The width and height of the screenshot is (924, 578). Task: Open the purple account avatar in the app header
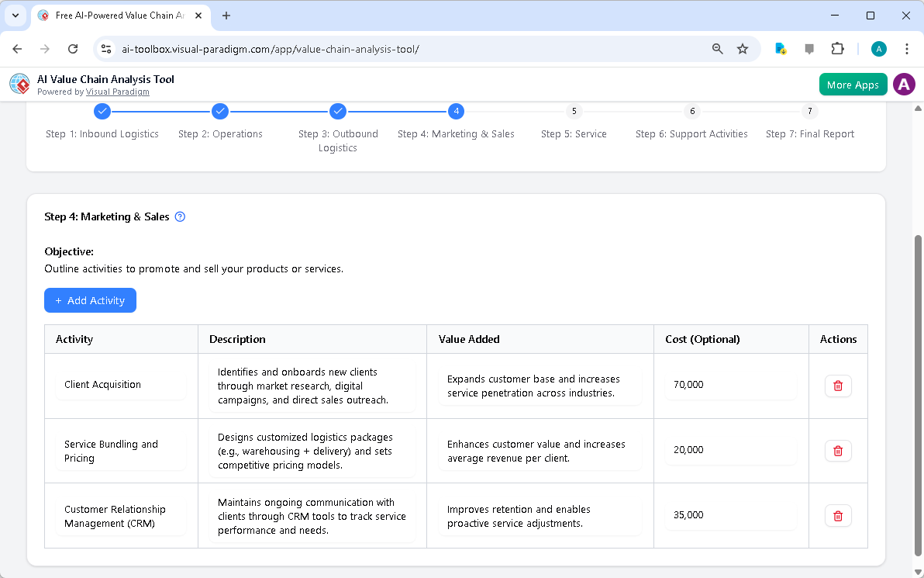coord(904,84)
